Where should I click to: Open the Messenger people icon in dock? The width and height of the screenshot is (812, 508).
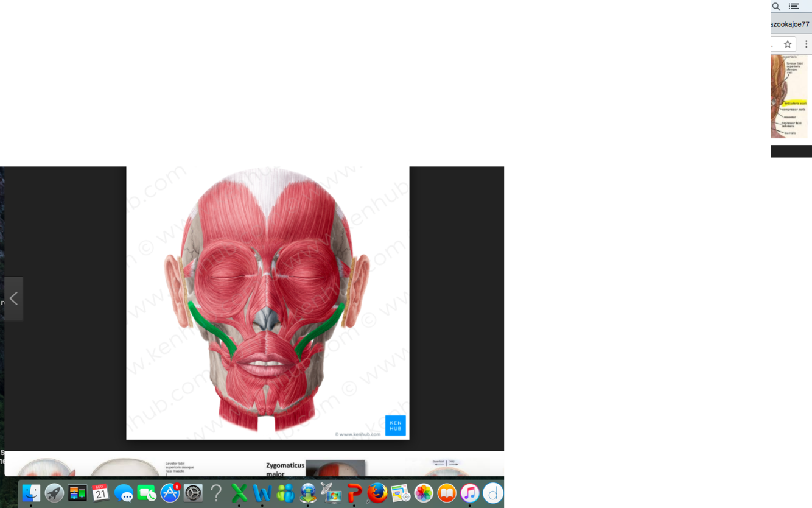[x=285, y=493]
